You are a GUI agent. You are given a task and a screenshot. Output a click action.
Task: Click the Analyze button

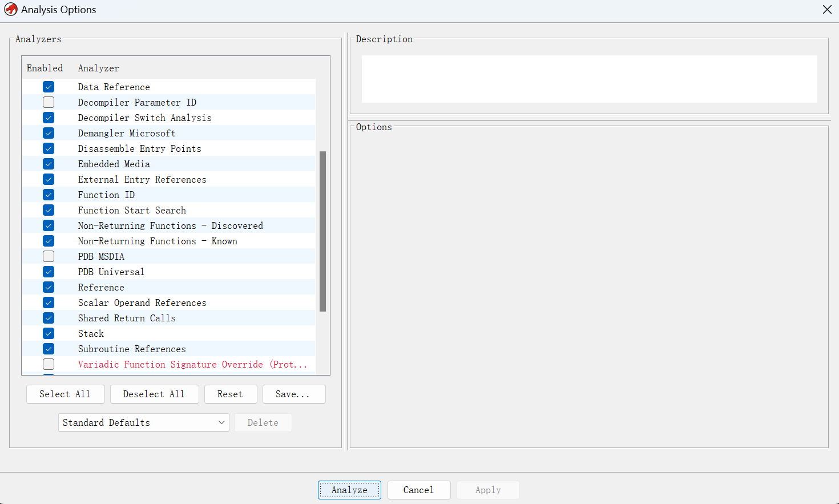(x=349, y=490)
